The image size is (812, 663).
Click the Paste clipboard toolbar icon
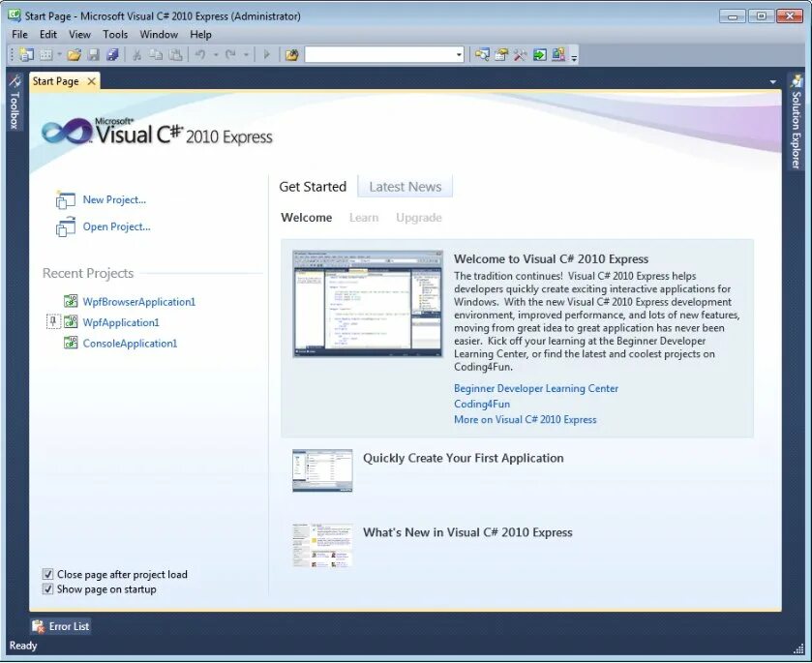[176, 54]
